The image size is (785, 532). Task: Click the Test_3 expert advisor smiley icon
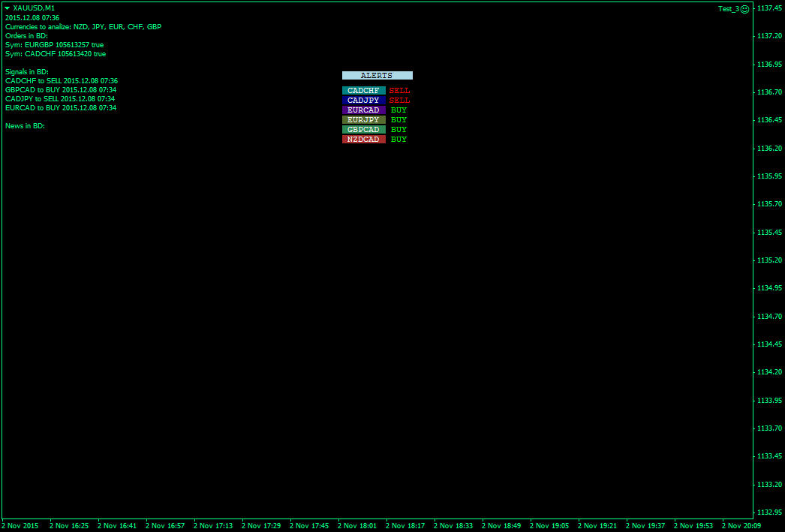744,9
